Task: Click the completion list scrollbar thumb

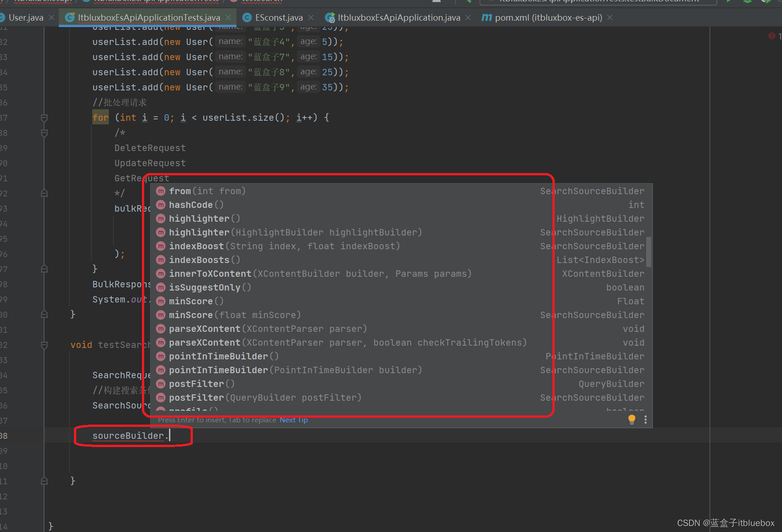Action: [x=649, y=252]
